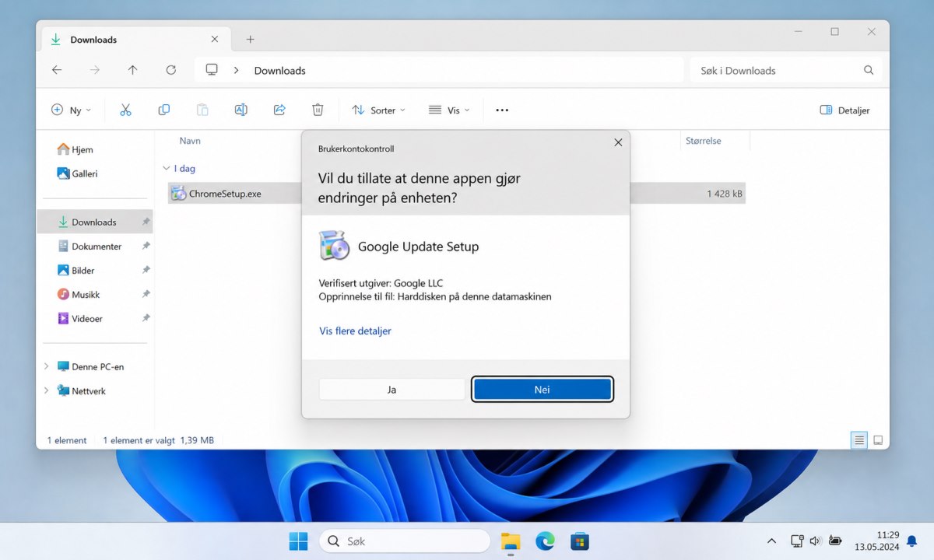
Task: Click the search magnifier in Explorer
Action: click(x=869, y=70)
